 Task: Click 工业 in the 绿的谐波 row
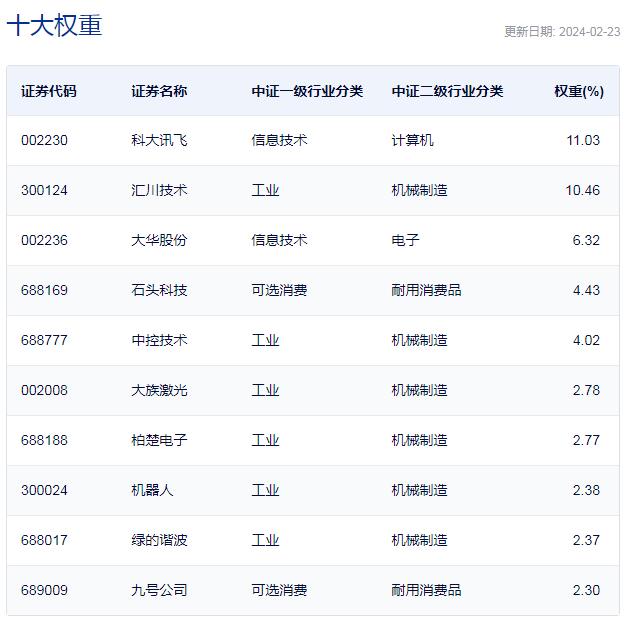point(265,540)
